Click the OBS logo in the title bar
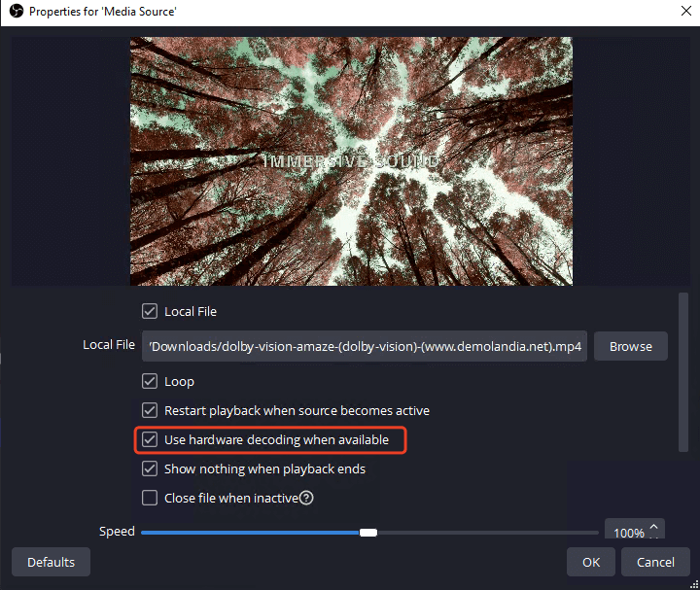 pyautogui.click(x=16, y=12)
